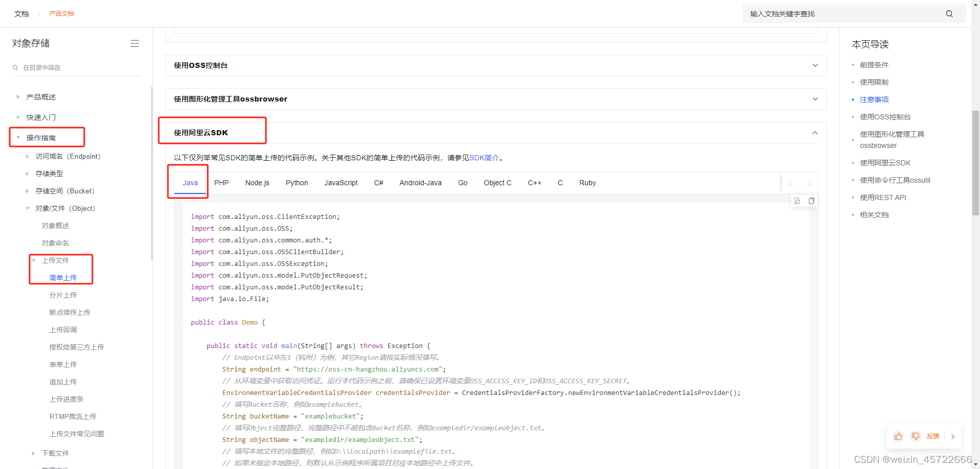The width and height of the screenshot is (980, 469).
Task: Click the next-tab right arrow of language tabs
Action: pyautogui.click(x=809, y=183)
